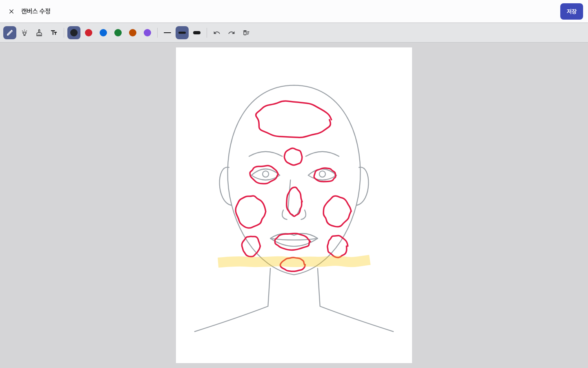Select the highlighter tool
The image size is (588, 368).
pos(24,33)
